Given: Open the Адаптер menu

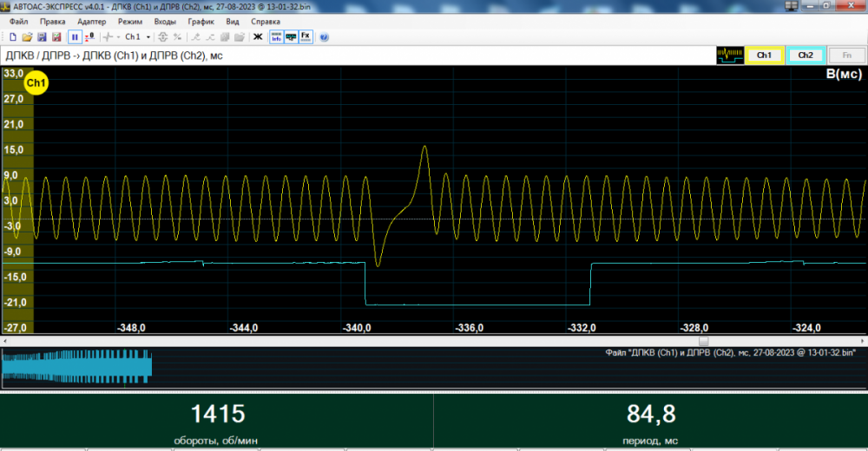Looking at the screenshot, I should (92, 20).
